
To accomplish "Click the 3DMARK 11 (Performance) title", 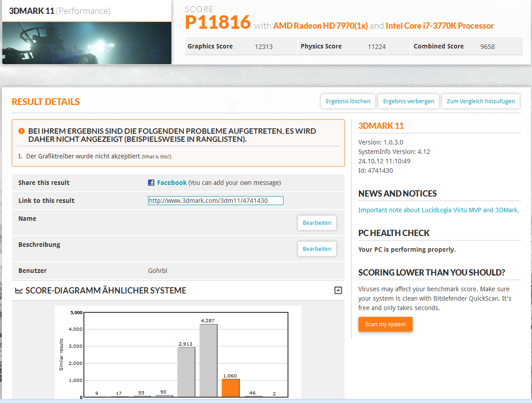I will click(60, 11).
